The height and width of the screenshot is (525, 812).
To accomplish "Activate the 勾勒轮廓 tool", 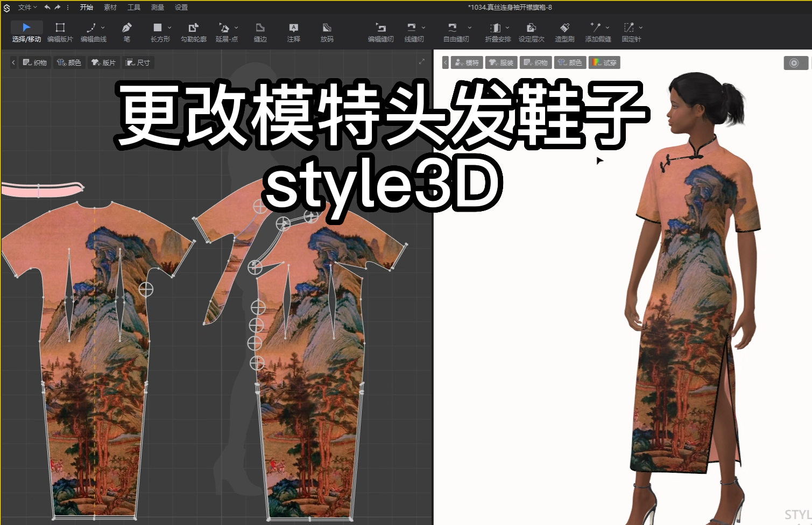I will tap(194, 32).
